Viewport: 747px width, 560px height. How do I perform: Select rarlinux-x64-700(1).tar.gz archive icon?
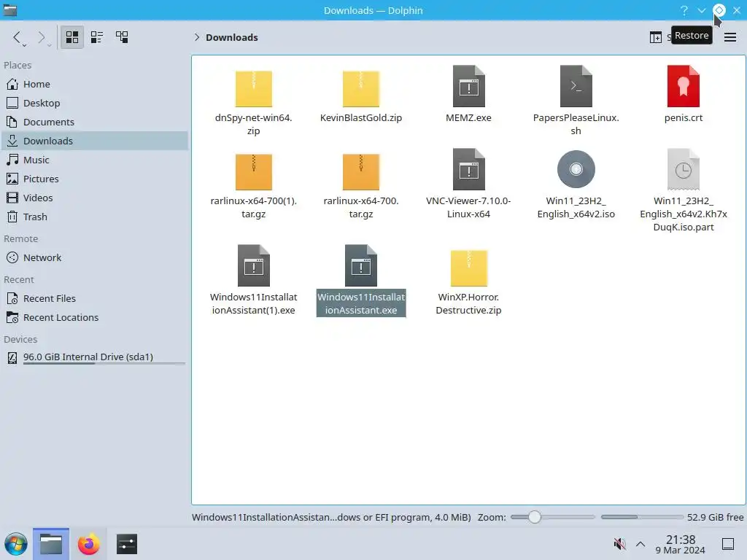[x=253, y=171]
